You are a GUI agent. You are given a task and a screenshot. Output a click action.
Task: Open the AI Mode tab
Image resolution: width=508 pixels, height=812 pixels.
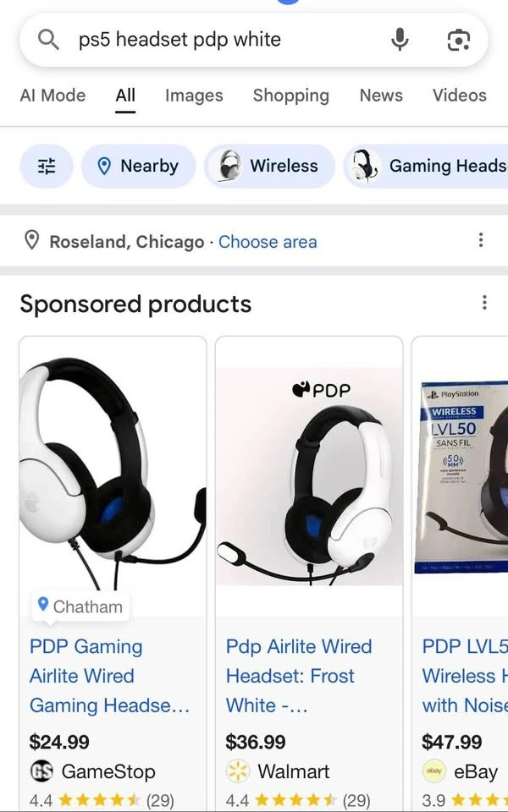click(52, 96)
